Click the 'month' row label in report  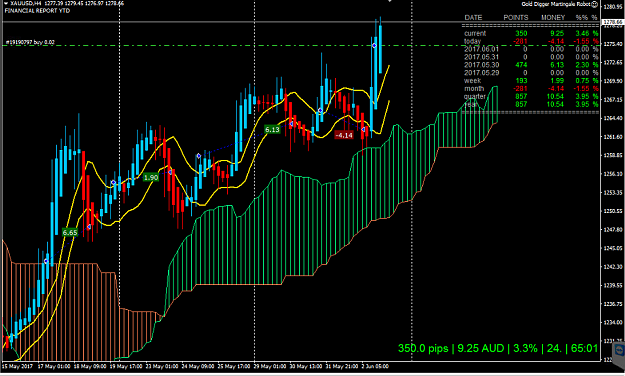(x=474, y=89)
